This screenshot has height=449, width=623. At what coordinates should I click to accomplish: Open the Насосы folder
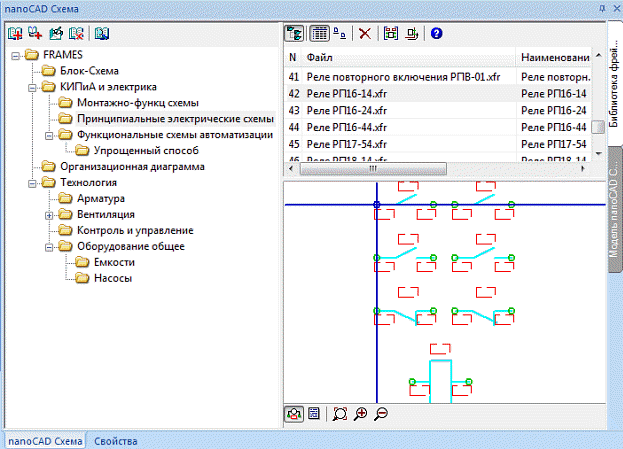pos(113,278)
